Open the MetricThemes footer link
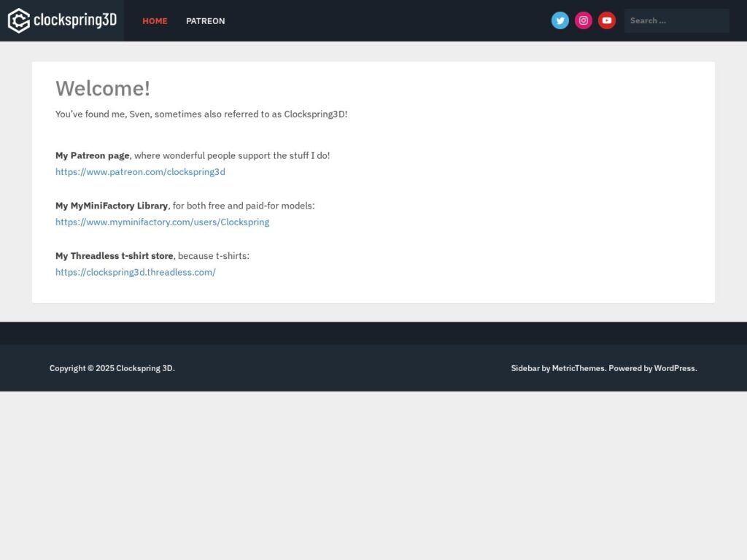This screenshot has height=560, width=747. pyautogui.click(x=578, y=368)
